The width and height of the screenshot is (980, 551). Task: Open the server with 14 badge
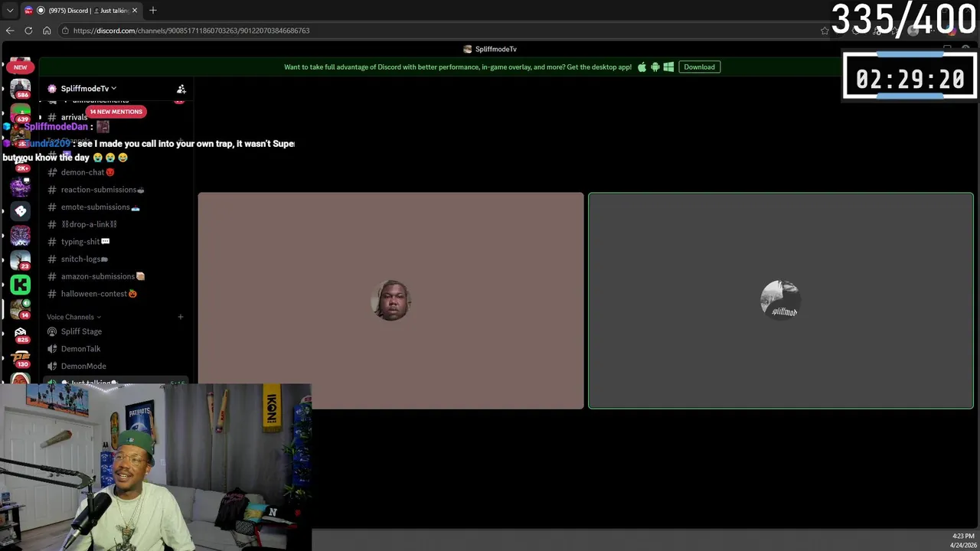click(x=20, y=309)
